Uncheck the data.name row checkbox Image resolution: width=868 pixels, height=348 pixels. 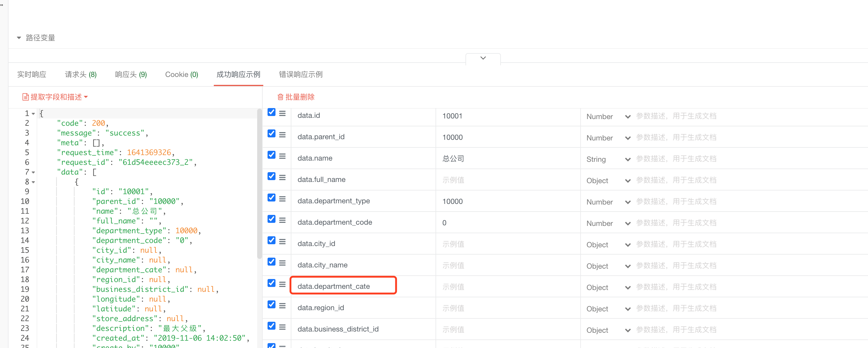272,155
